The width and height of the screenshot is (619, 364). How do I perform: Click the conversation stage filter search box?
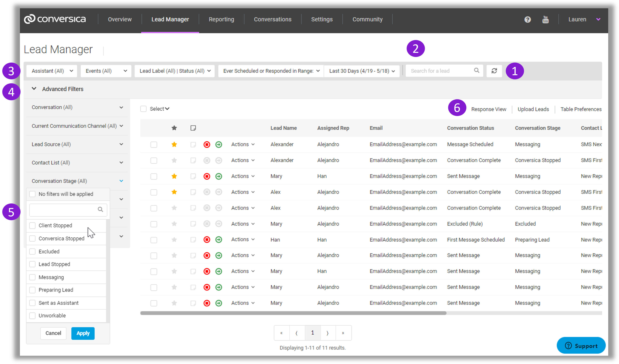68,210
